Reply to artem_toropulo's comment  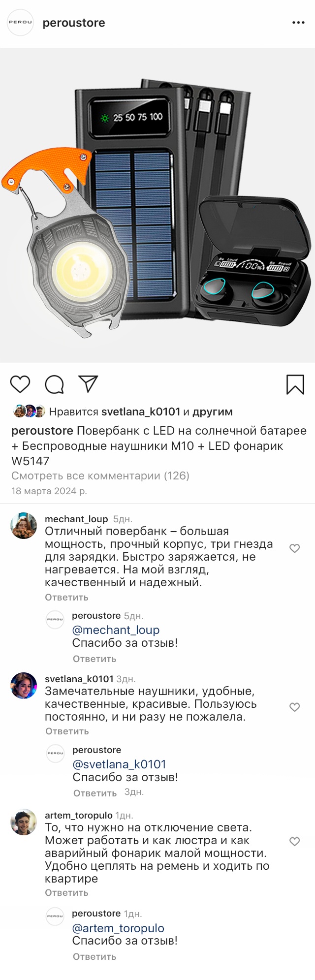66,892
